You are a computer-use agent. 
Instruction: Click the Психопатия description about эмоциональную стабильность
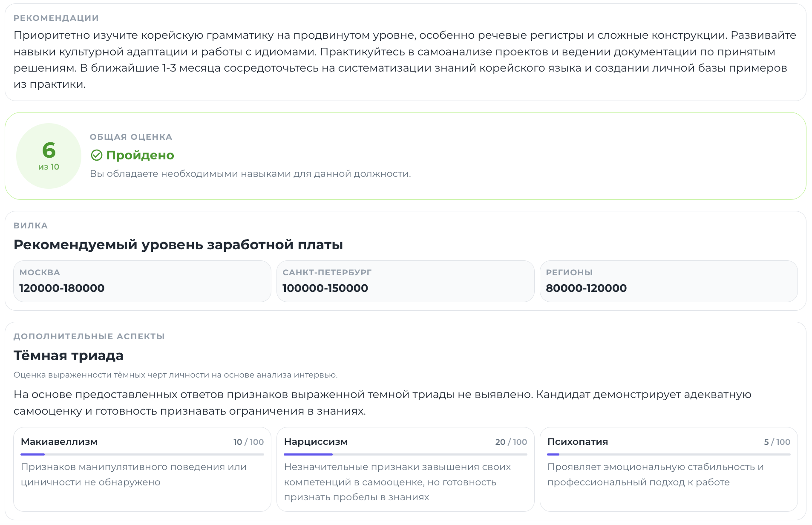tap(656, 475)
